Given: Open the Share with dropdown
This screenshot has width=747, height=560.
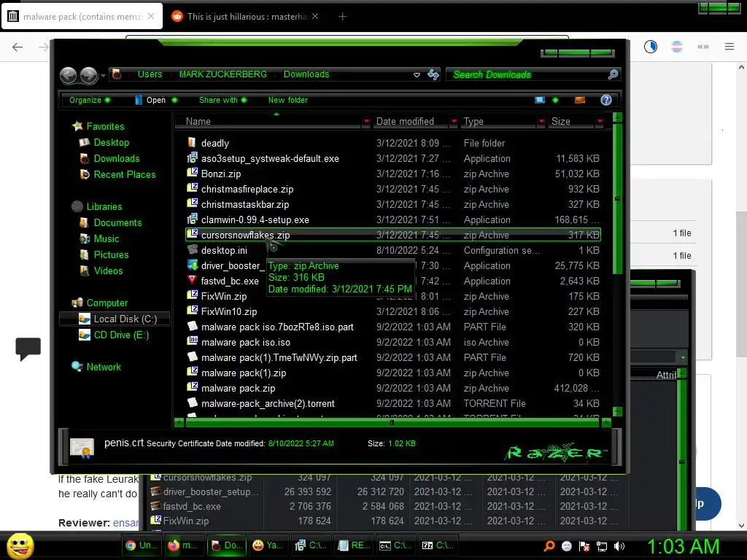Looking at the screenshot, I should coord(222,100).
